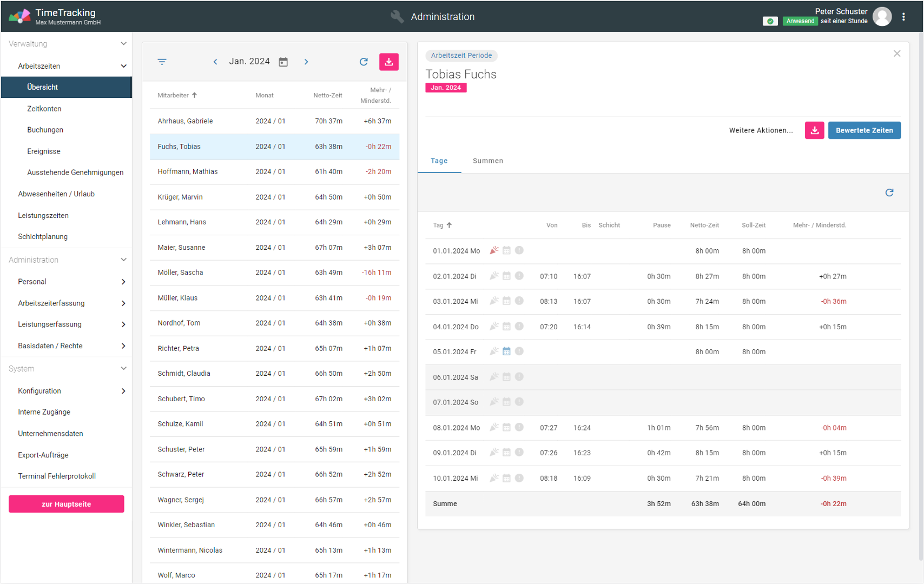924x584 pixels.
Task: Open Zeitkonten in the sidebar
Action: point(44,109)
